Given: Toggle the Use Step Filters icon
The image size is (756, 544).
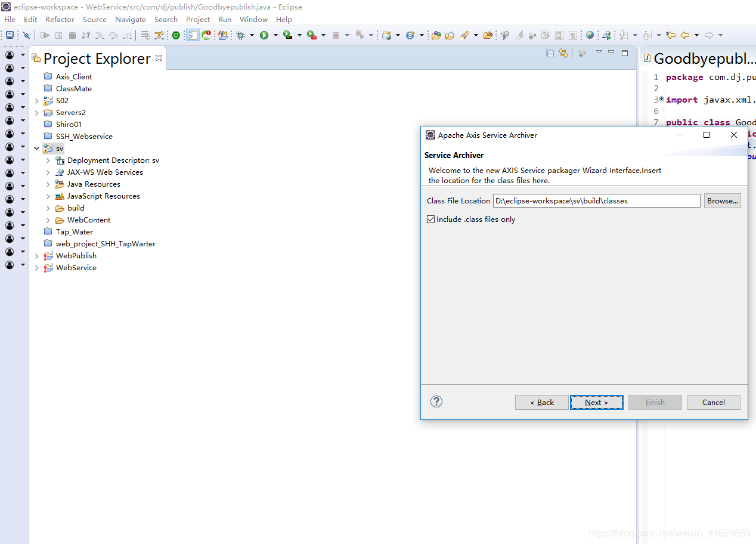Looking at the screenshot, I should click(x=159, y=35).
